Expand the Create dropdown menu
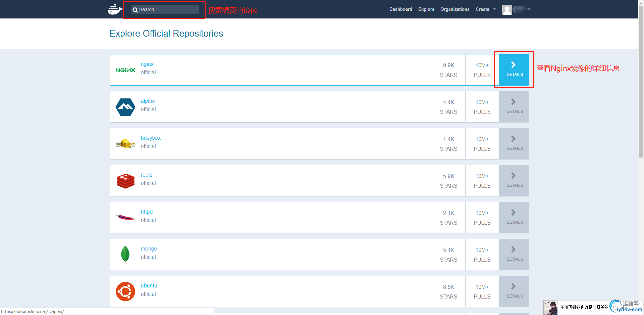Screen dimensions: 644x315 coord(485,9)
